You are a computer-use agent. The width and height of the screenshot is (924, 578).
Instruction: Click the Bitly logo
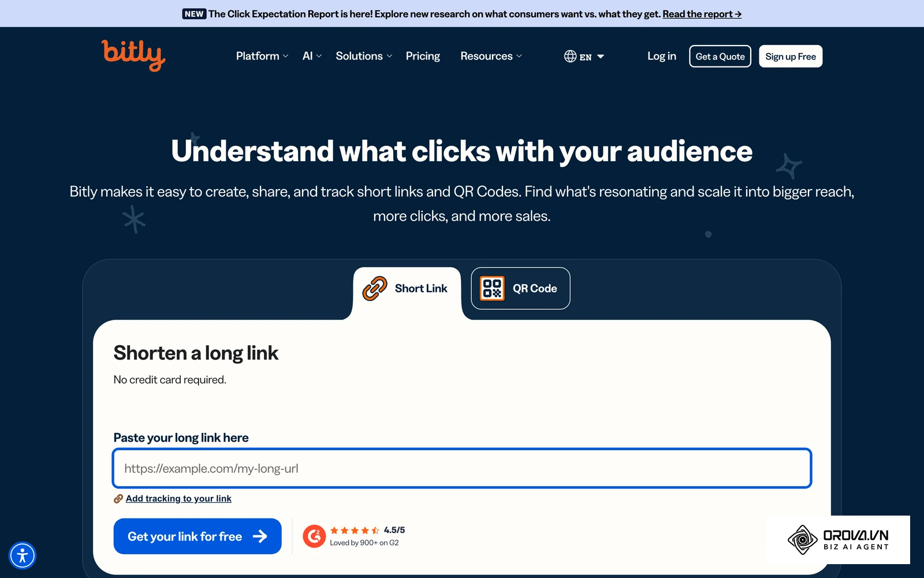coord(133,55)
